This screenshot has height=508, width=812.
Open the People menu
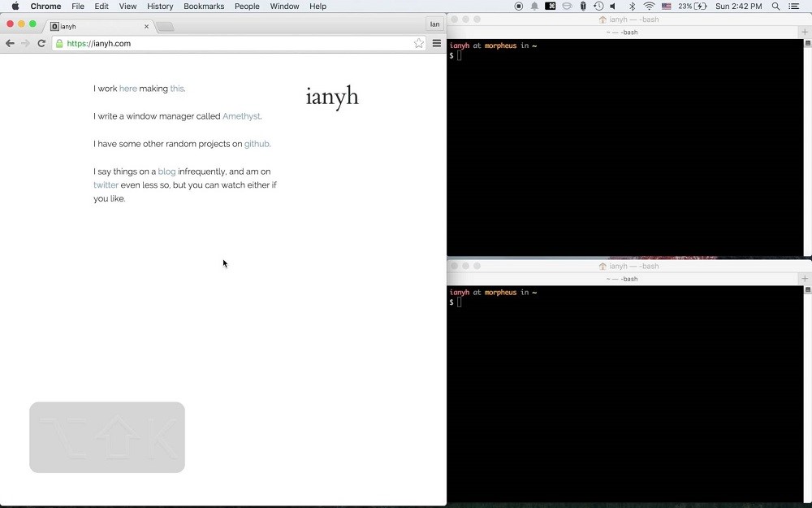(x=247, y=7)
